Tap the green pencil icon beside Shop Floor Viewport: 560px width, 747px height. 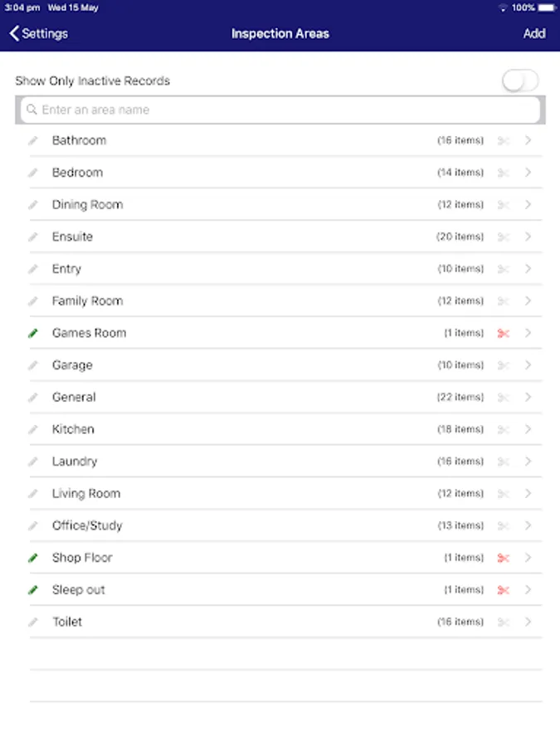(33, 558)
